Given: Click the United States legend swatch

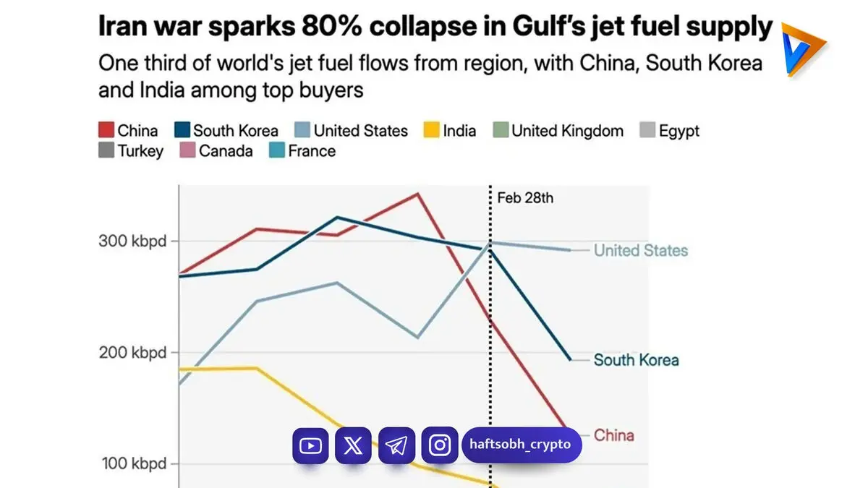Looking at the screenshot, I should [x=302, y=131].
